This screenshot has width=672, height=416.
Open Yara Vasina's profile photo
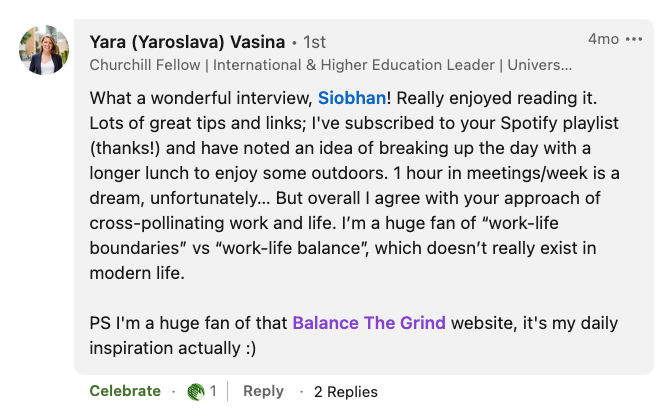[44, 50]
